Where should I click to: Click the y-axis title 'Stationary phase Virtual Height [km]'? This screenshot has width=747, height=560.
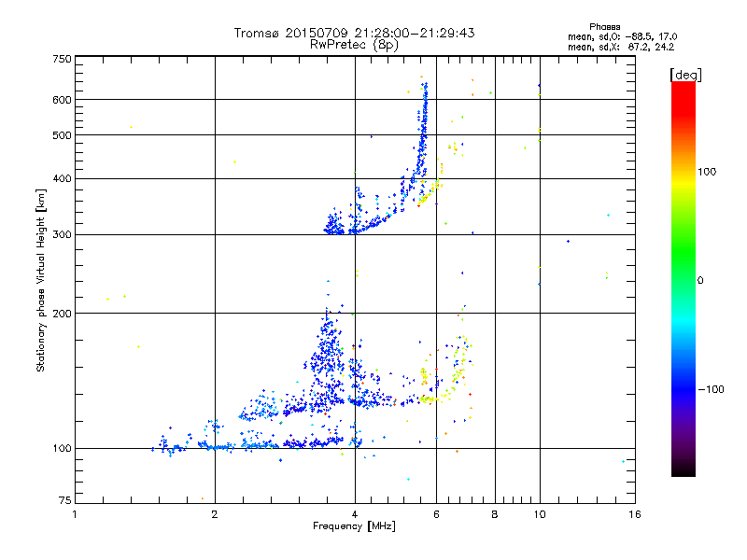tap(41, 280)
